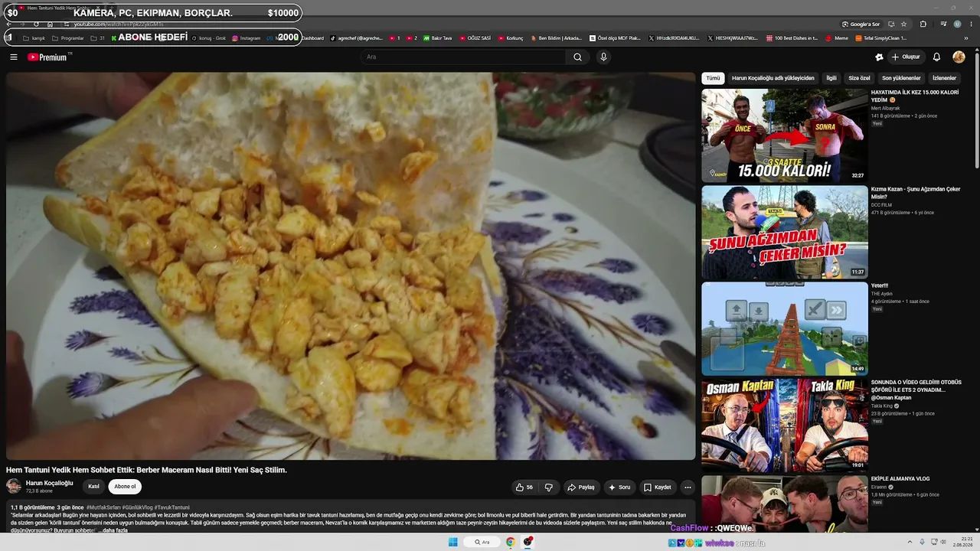Open the Meme bookmark
Viewport: 980px width, 551px height.
tap(837, 37)
